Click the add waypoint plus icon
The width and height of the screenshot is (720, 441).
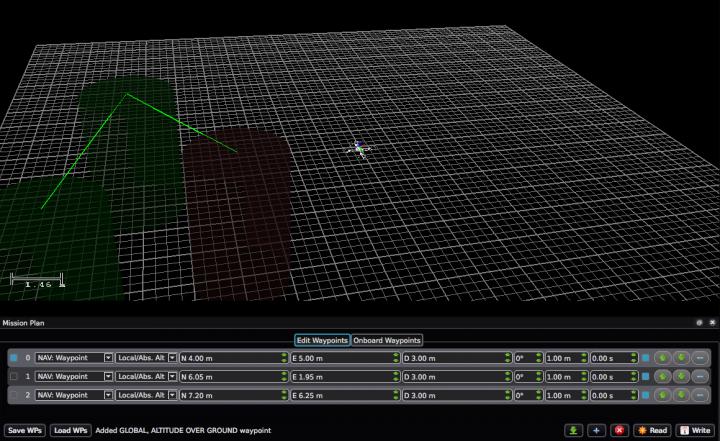pyautogui.click(x=596, y=430)
